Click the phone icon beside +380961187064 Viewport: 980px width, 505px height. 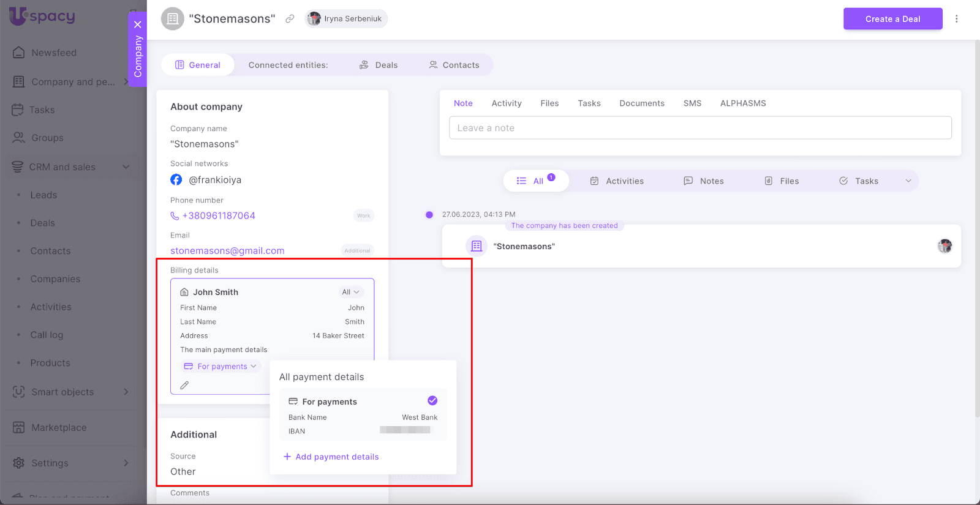coord(175,216)
